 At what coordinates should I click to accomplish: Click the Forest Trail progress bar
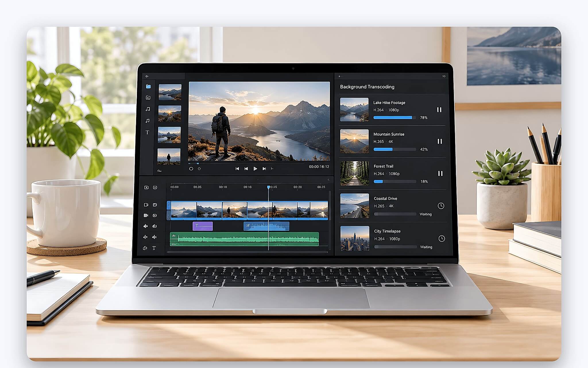(x=395, y=181)
